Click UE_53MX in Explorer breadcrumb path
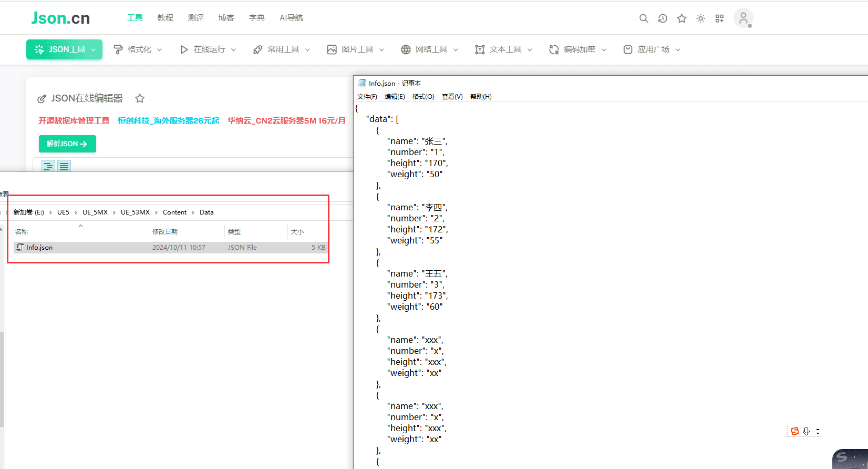Screen dimensions: 868x469 pos(135,212)
